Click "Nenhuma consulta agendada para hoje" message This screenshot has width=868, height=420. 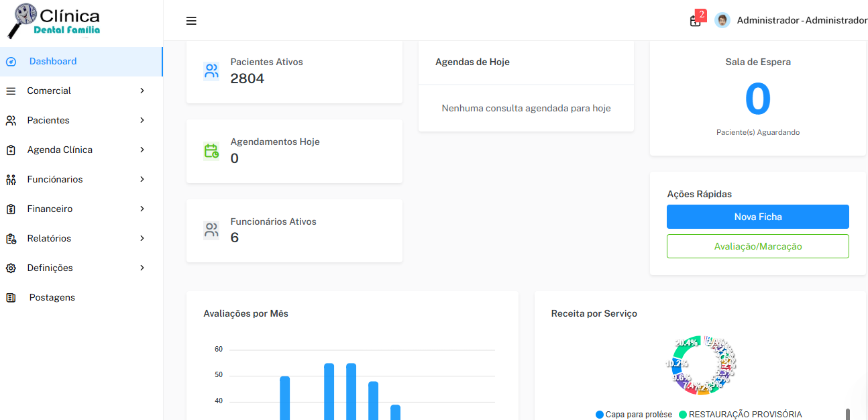(x=526, y=108)
